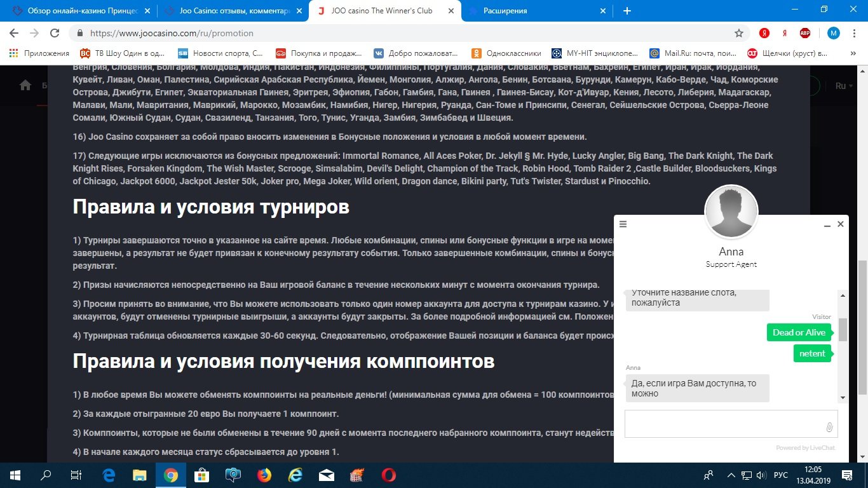Switch РУС keyboard language in the taskbar
The height and width of the screenshot is (488, 868).
[x=780, y=475]
